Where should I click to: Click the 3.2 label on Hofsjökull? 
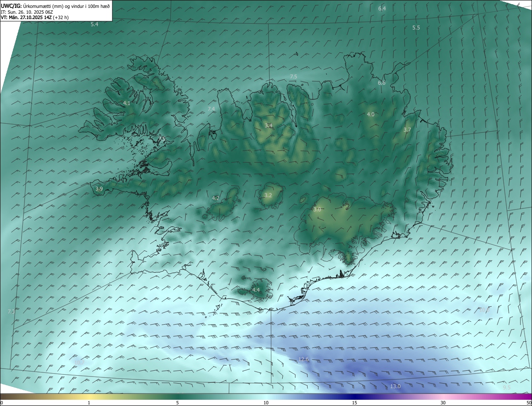point(268,195)
